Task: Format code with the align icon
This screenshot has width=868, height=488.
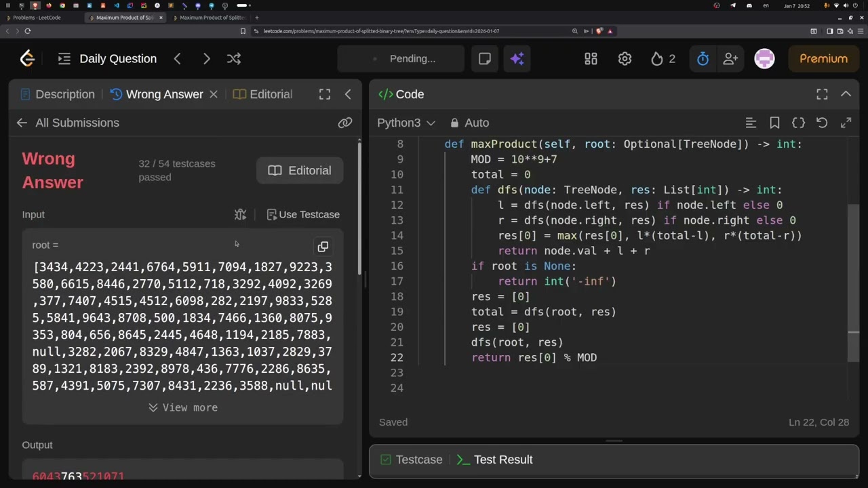Action: (751, 123)
